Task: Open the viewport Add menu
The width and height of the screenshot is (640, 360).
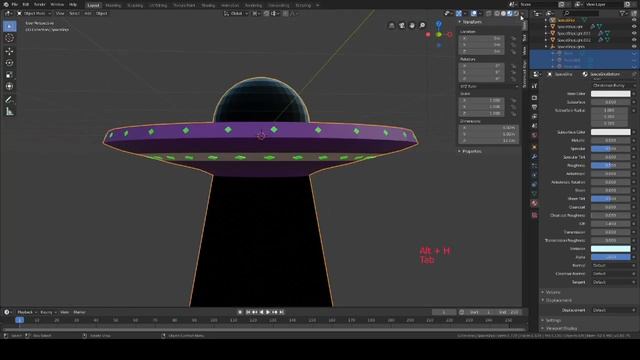Action: [x=88, y=13]
